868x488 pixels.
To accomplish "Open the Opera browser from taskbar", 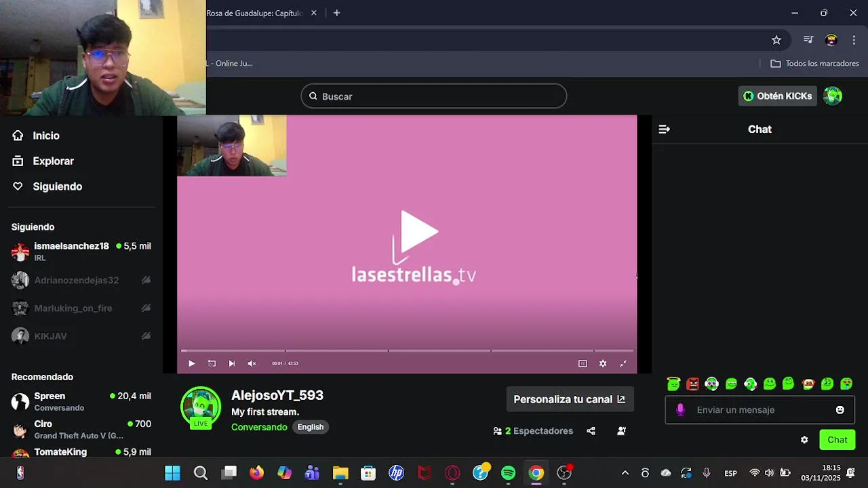I will 452,473.
